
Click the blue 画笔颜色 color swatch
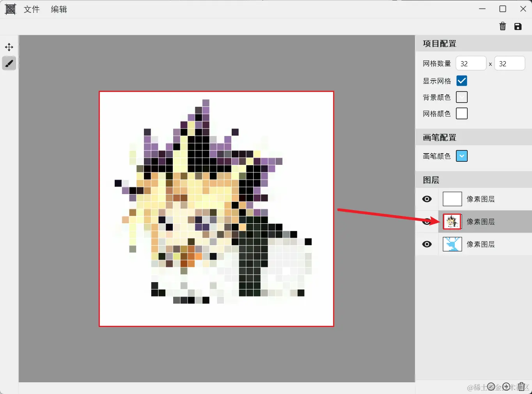tap(462, 156)
